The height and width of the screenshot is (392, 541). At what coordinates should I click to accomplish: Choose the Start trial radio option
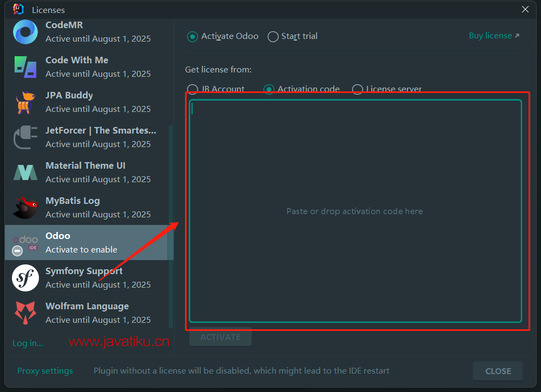pyautogui.click(x=273, y=36)
